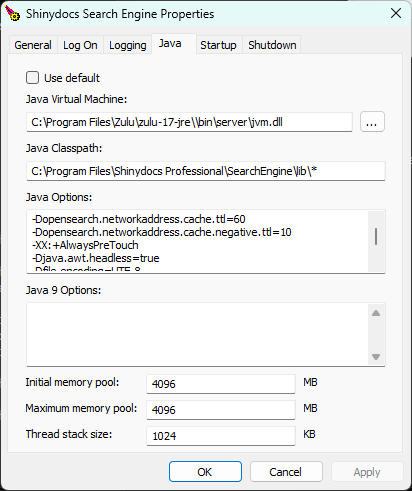
Task: Click into the Java Classpath field
Action: [206, 171]
